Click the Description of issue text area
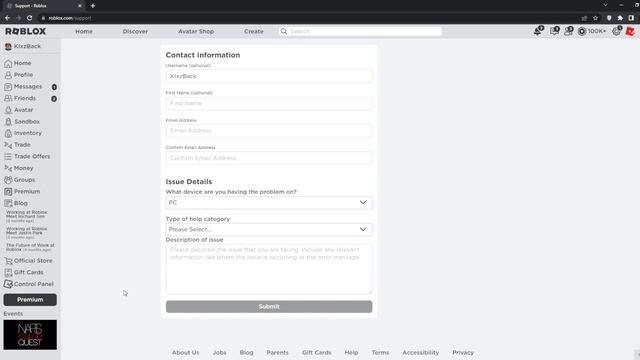 coord(269,269)
